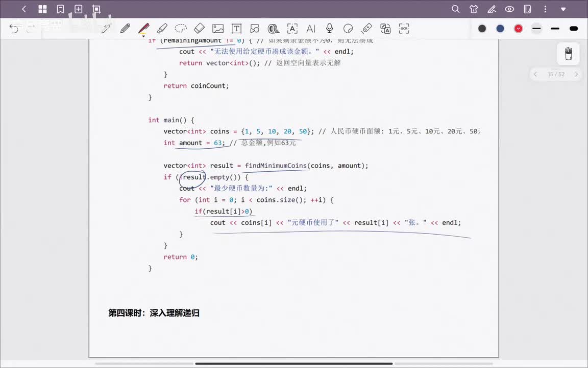Viewport: 588px width, 368px height.
Task: Click the '元硬币使用了' string
Action: pos(313,223)
